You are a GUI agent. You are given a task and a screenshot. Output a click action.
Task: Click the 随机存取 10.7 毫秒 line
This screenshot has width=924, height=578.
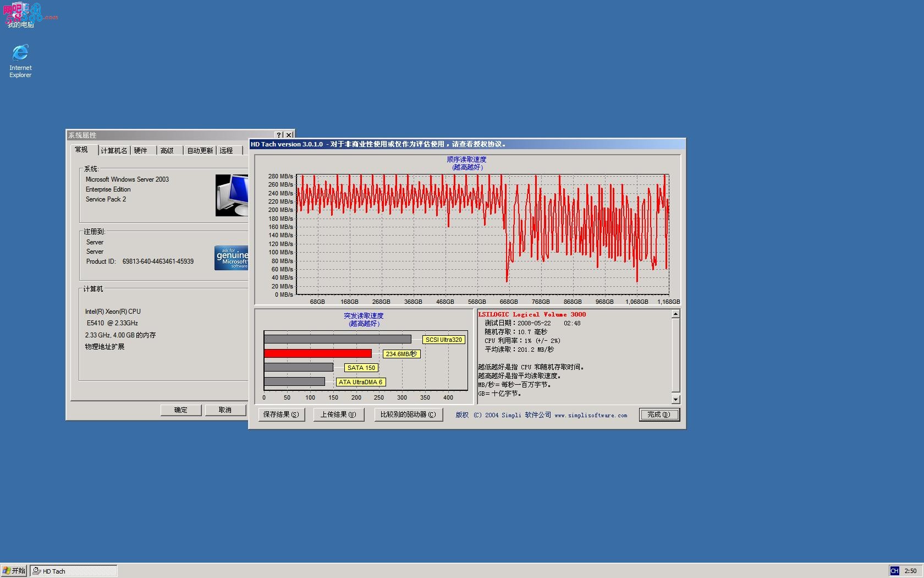click(x=516, y=332)
